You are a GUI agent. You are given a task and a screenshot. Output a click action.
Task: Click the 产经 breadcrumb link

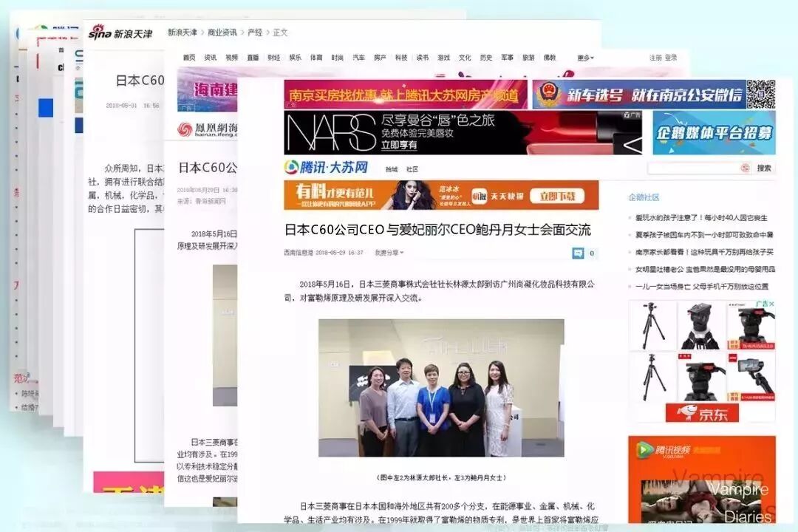254,33
